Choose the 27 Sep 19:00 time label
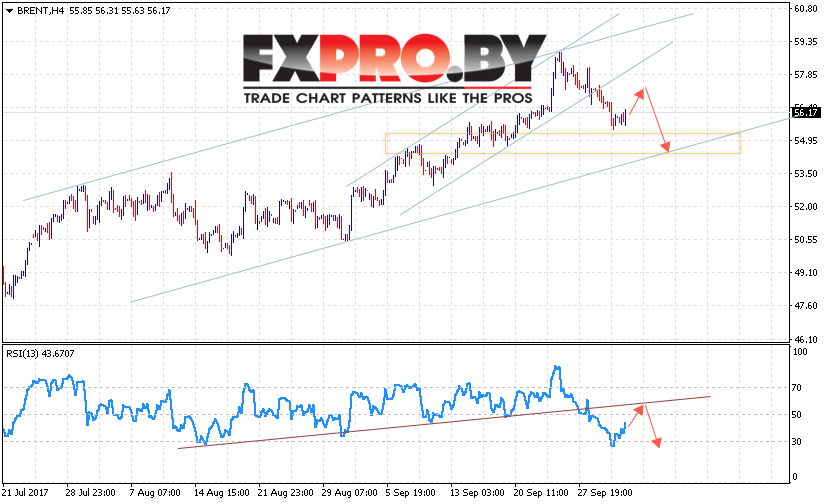This screenshot has width=829, height=504. (605, 493)
